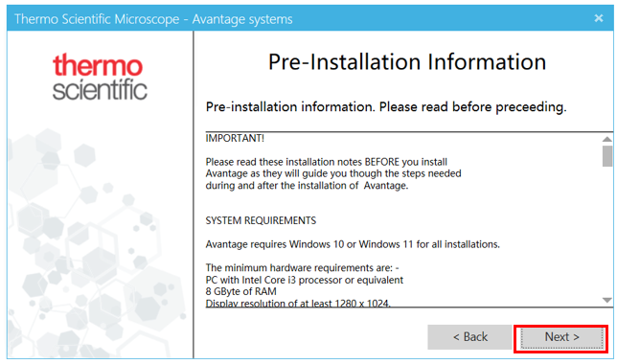Click the 'minimum hardware requirements are' line

[302, 268]
